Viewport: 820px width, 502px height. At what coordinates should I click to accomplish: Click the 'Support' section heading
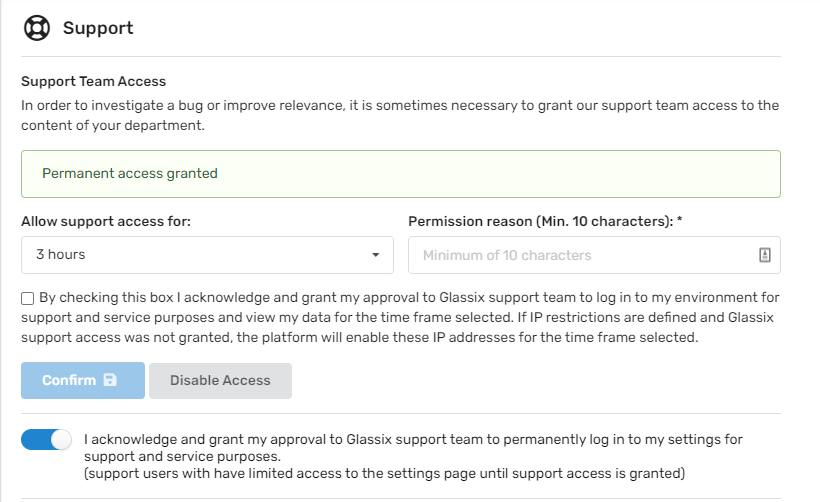pos(98,28)
